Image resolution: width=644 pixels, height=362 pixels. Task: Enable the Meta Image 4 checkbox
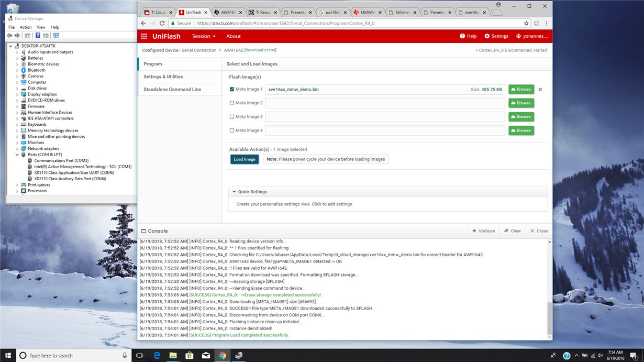coord(232,130)
